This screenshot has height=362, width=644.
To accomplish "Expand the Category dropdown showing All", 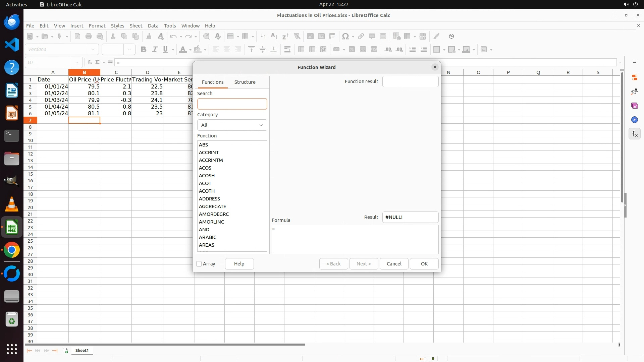I will 232,125.
